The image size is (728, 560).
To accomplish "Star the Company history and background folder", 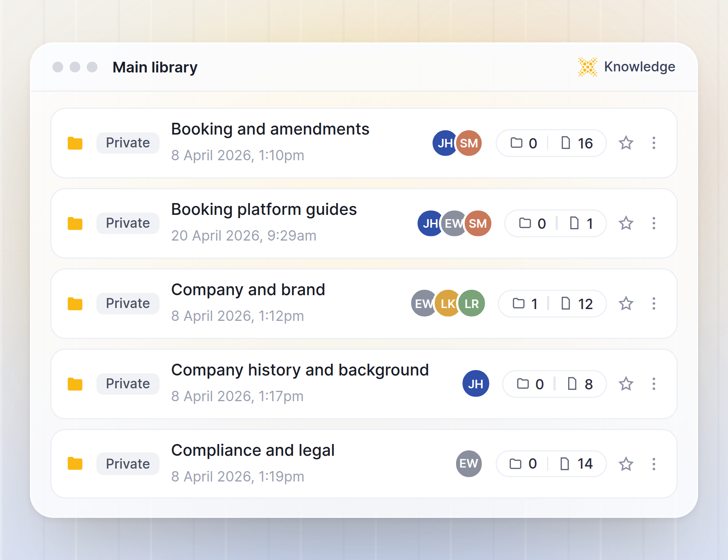I will tap(626, 384).
